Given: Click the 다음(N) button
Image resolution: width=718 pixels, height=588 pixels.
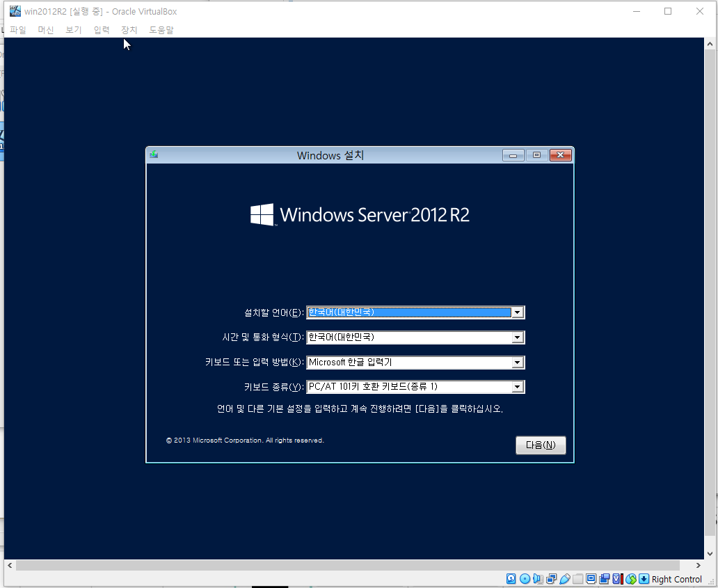Looking at the screenshot, I should (541, 445).
